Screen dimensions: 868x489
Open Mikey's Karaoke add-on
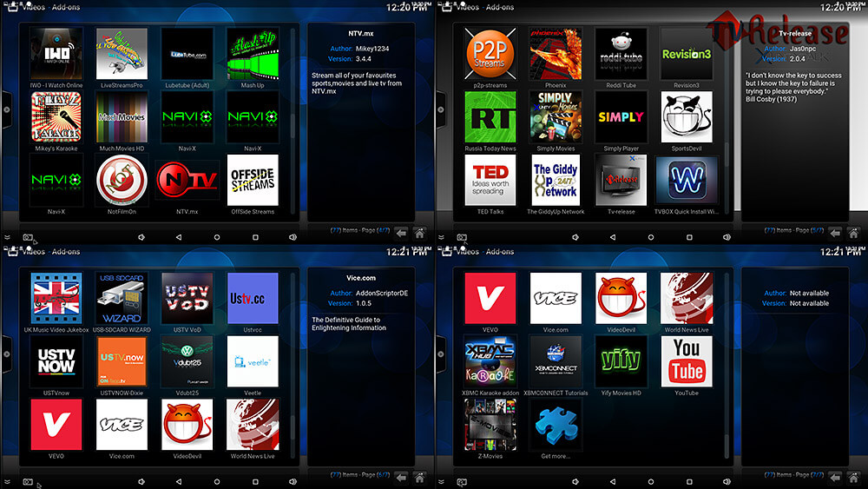[56, 117]
